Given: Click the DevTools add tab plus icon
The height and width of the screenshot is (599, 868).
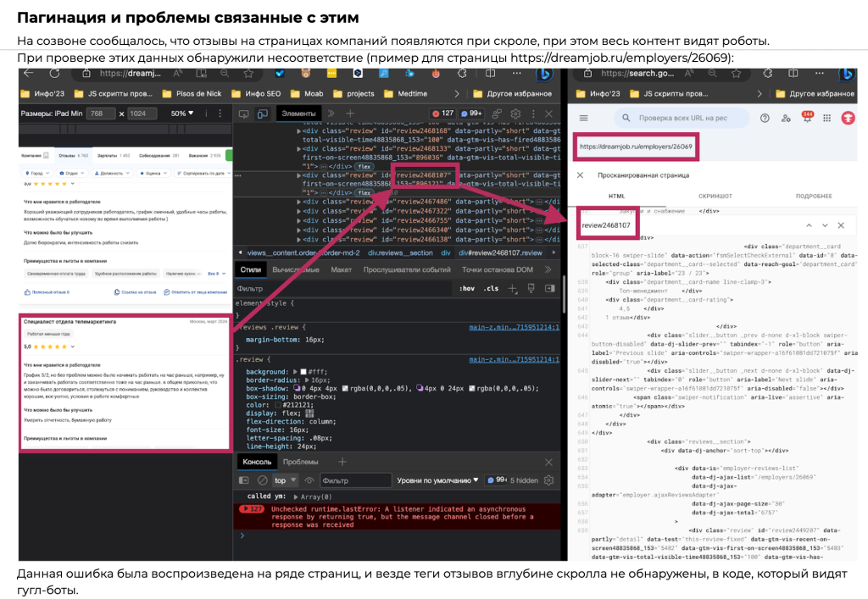Looking at the screenshot, I should pos(350,114).
